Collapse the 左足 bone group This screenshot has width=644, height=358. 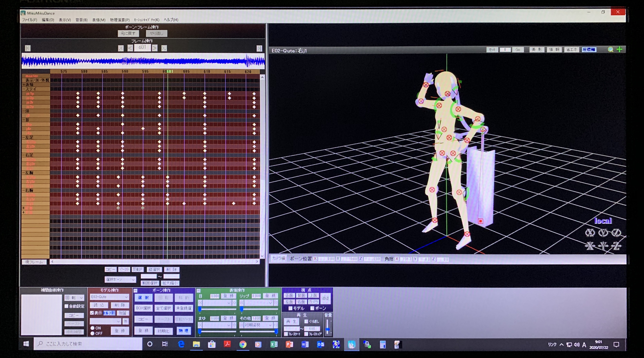click(24, 137)
